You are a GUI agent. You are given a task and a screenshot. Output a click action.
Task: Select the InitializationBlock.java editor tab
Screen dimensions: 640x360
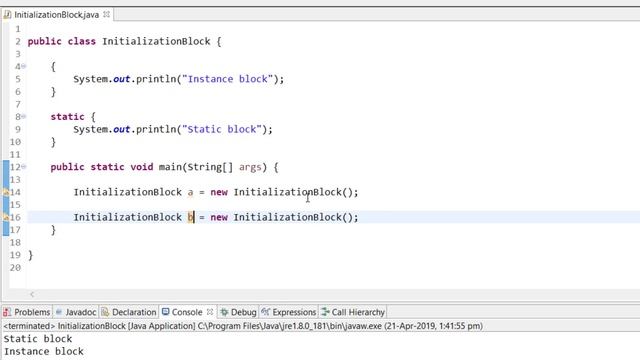point(57,15)
